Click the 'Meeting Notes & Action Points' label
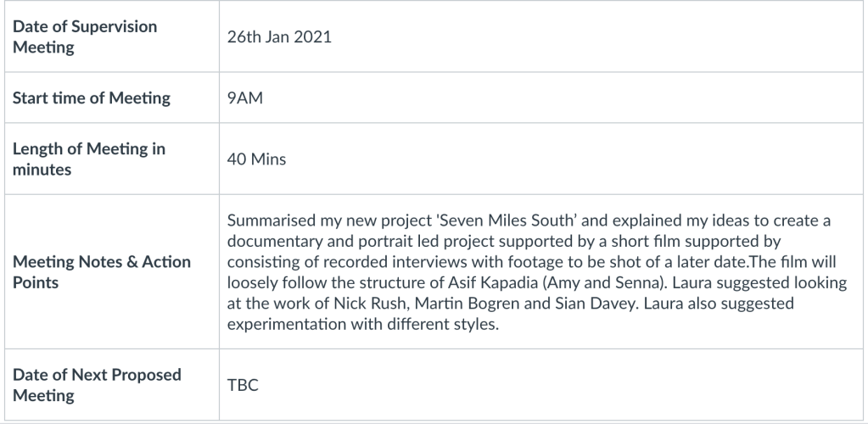Image resolution: width=868 pixels, height=424 pixels. coord(101,272)
